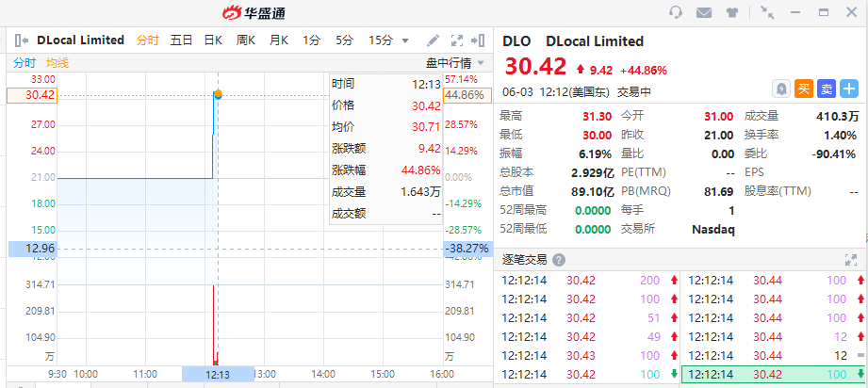Image resolution: width=868 pixels, height=388 pixels.
Task: Click the 换手率 value 1.40%
Action: [840, 135]
